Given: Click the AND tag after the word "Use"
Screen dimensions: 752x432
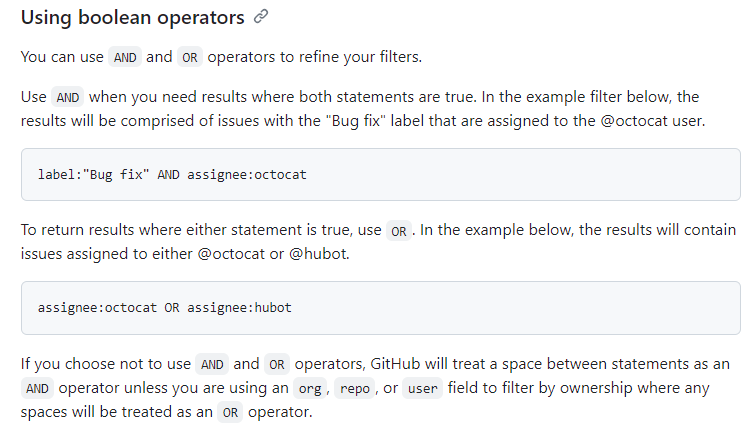Looking at the screenshot, I should [69, 97].
